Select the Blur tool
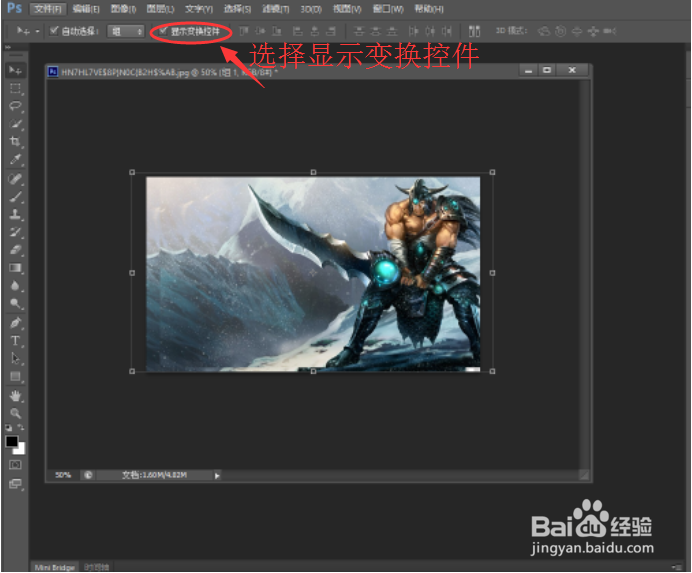This screenshot has width=692, height=573. pyautogui.click(x=15, y=286)
